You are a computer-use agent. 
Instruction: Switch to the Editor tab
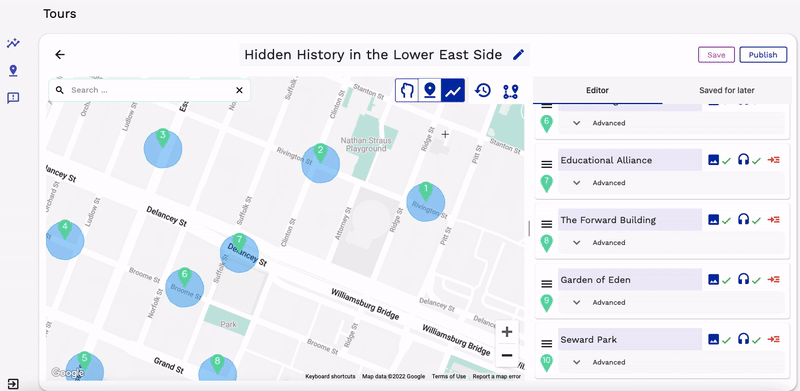[x=597, y=90]
